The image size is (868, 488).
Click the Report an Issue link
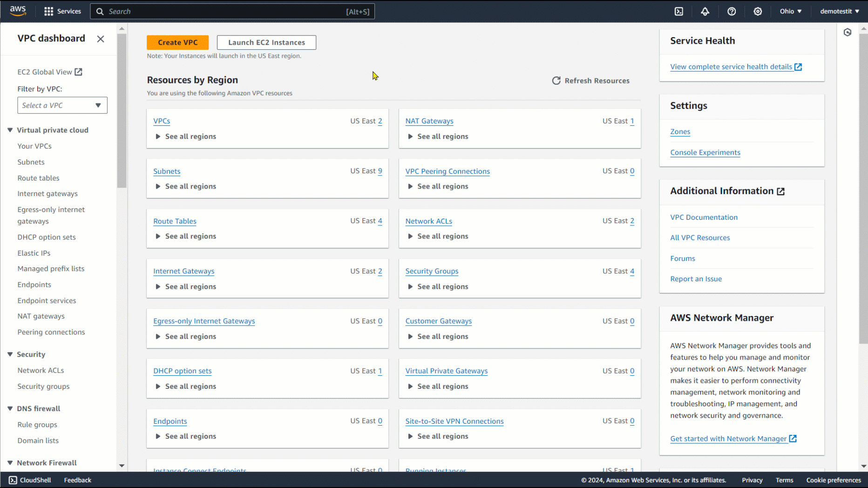(696, 279)
